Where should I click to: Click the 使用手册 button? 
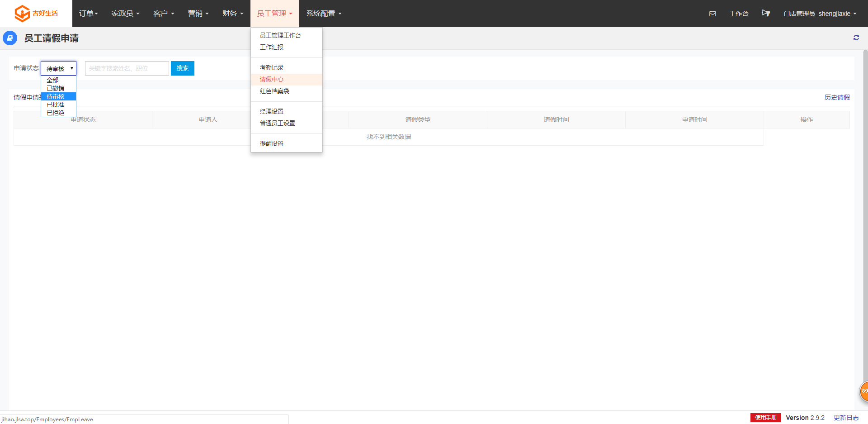(765, 418)
